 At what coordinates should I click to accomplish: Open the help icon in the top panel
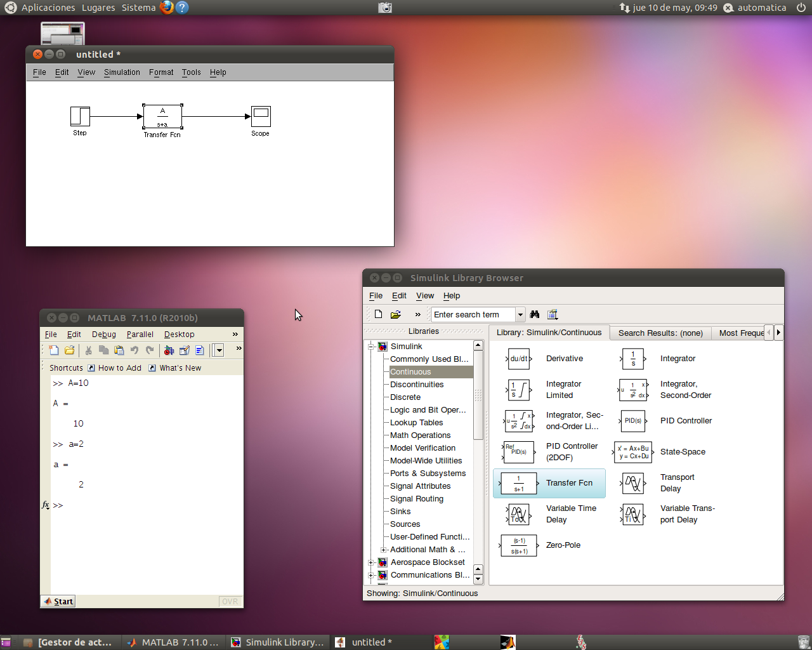click(x=182, y=8)
